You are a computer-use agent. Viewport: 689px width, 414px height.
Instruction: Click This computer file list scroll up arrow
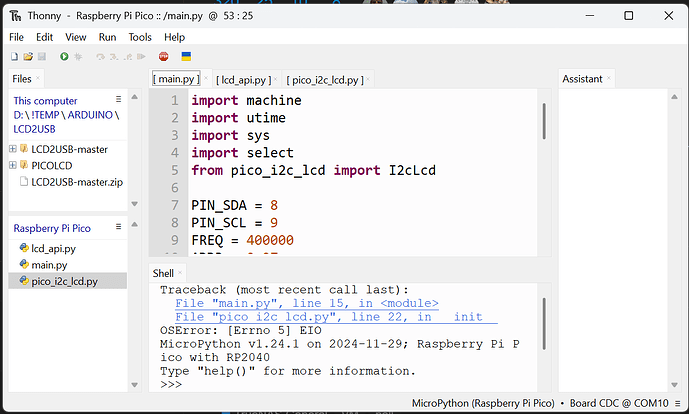[x=135, y=97]
